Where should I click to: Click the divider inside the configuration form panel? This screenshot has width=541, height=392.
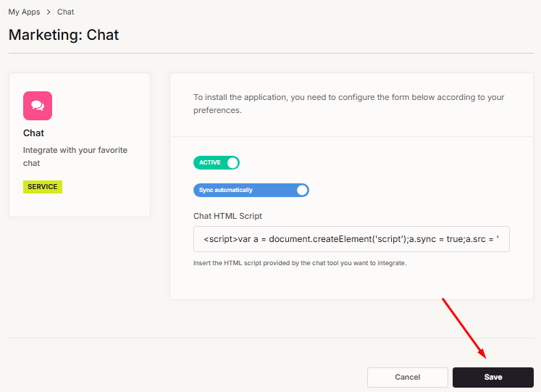click(351, 135)
